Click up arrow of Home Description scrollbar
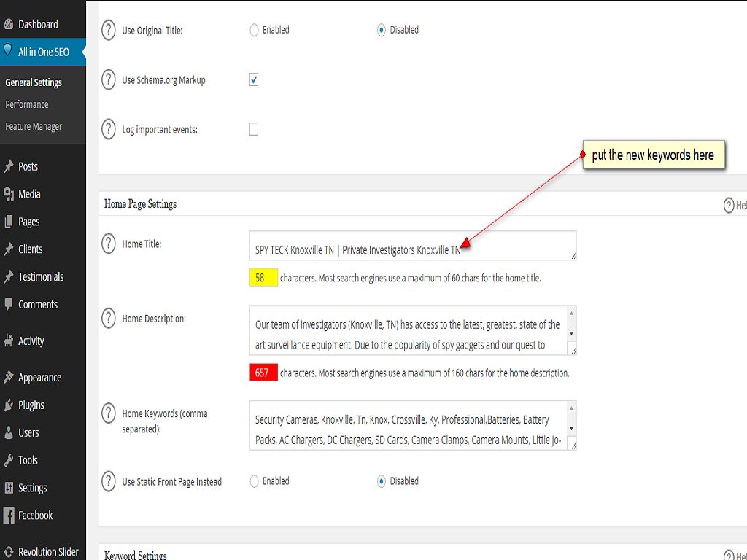747x560 pixels. [572, 313]
